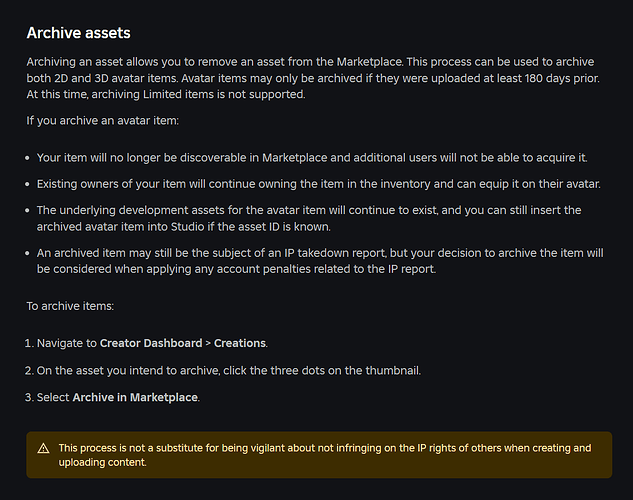Viewport: 633px width, 500px height.
Task: Click text 'archived avatar item into Studio'
Action: tap(121, 227)
